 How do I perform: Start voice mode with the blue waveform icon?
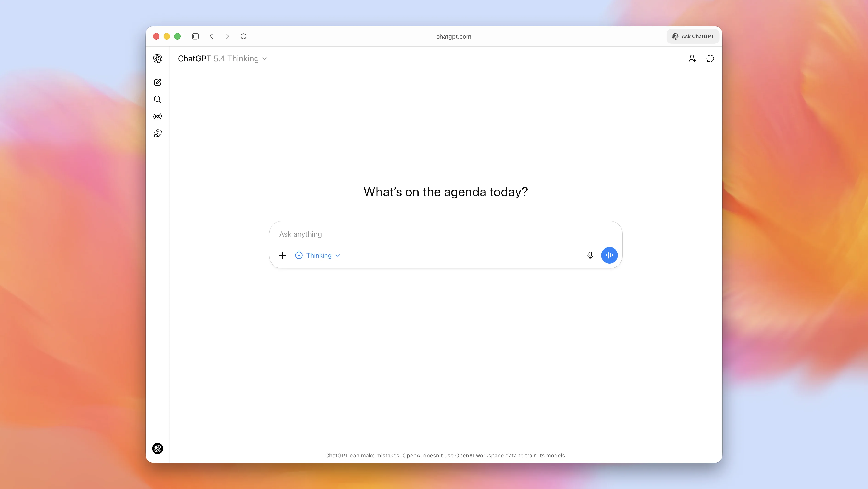coord(609,255)
